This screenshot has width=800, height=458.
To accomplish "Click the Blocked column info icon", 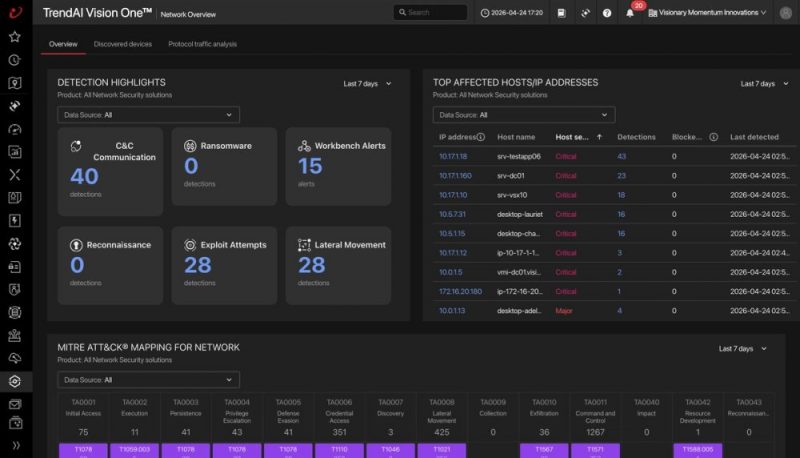I will pyautogui.click(x=714, y=137).
